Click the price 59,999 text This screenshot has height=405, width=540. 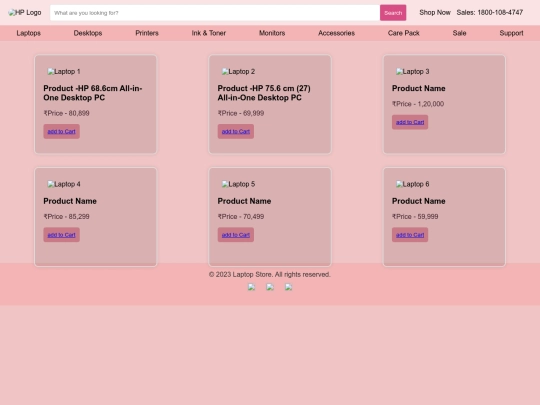click(x=415, y=217)
